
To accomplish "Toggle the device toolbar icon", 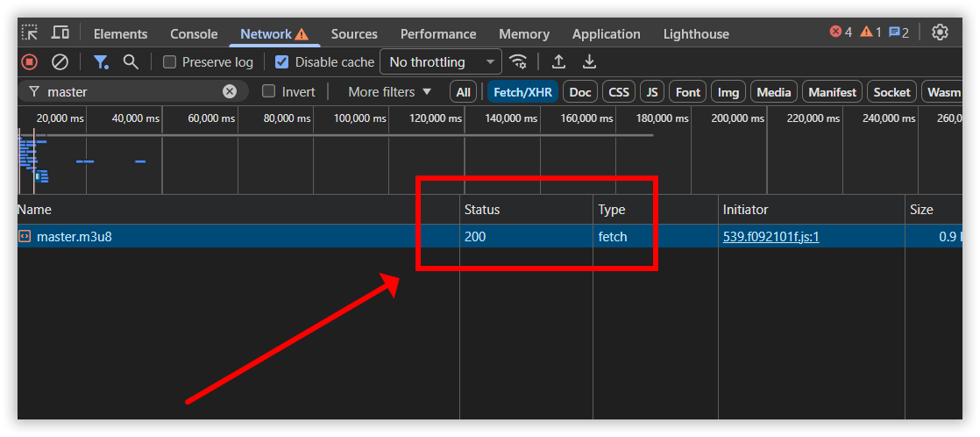I will point(60,32).
